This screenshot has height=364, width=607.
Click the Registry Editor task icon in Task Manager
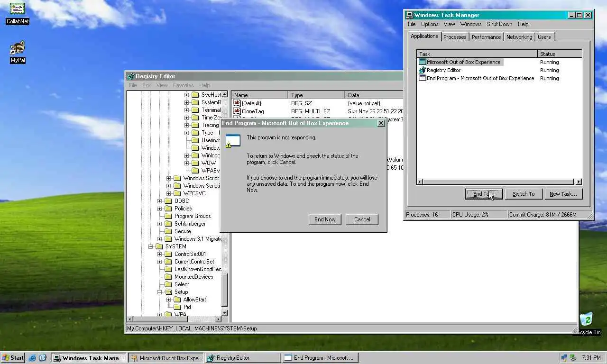423,70
